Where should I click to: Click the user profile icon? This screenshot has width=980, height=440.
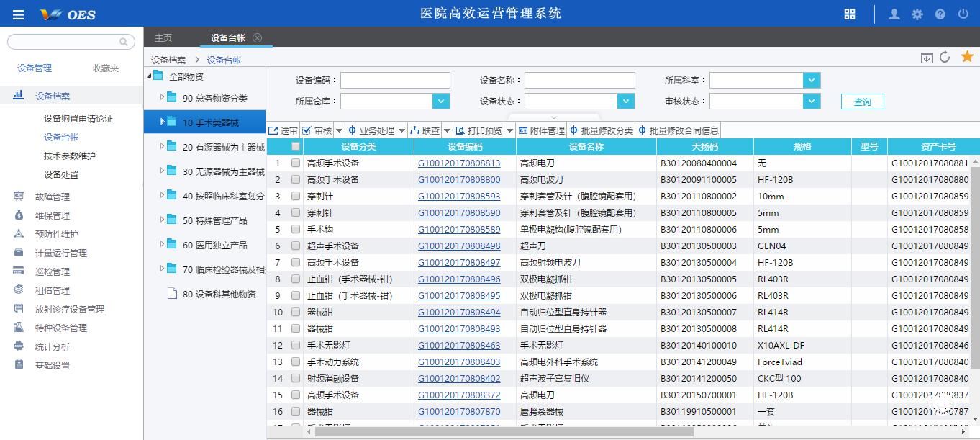[x=894, y=14]
